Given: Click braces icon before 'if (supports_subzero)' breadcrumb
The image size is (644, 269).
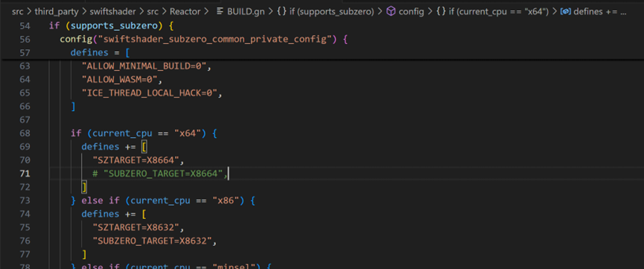Looking at the screenshot, I should click(x=281, y=12).
